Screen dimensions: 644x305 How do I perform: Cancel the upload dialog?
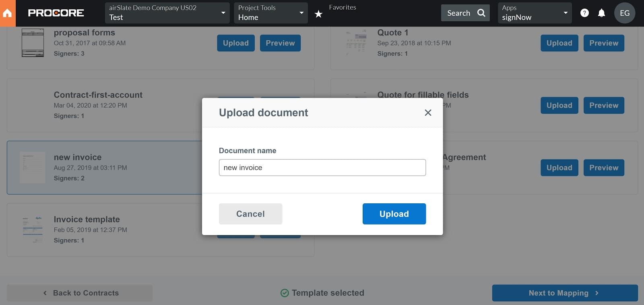pos(250,214)
